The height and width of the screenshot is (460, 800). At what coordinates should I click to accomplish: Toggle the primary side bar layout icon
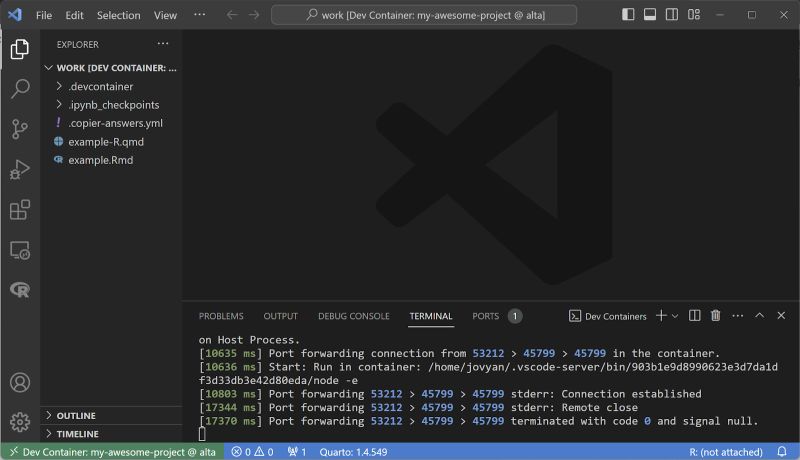[x=628, y=14]
